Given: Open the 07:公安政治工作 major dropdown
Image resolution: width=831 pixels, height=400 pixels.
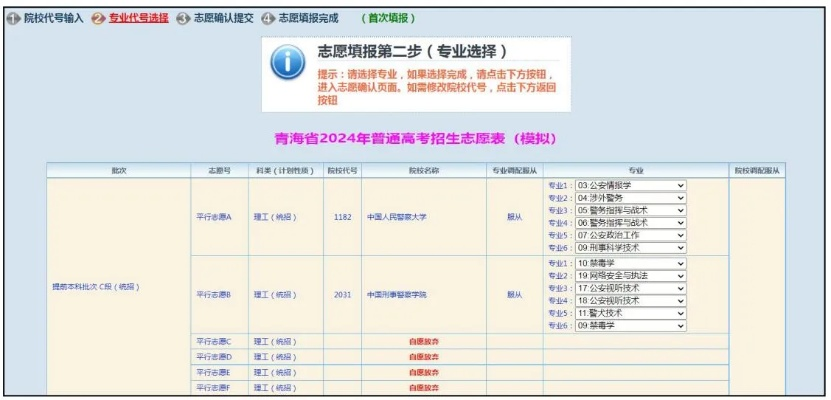Looking at the screenshot, I should click(x=631, y=235).
